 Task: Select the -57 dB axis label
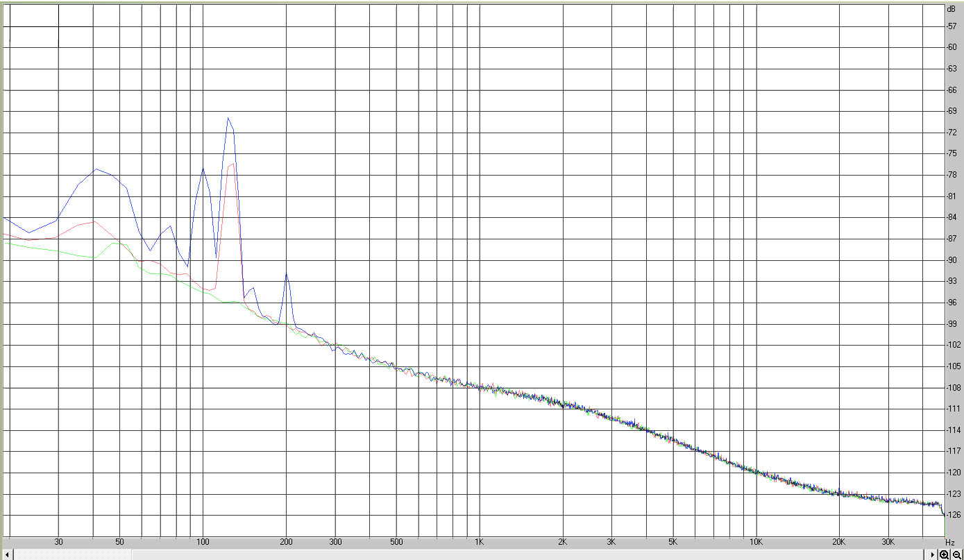952,26
